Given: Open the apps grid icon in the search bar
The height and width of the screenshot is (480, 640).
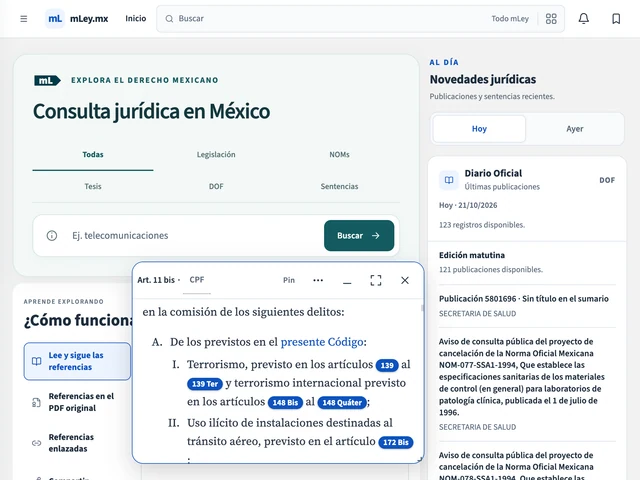Looking at the screenshot, I should [551, 19].
